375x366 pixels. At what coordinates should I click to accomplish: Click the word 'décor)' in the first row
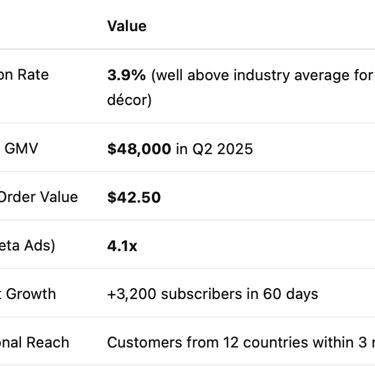(x=129, y=100)
